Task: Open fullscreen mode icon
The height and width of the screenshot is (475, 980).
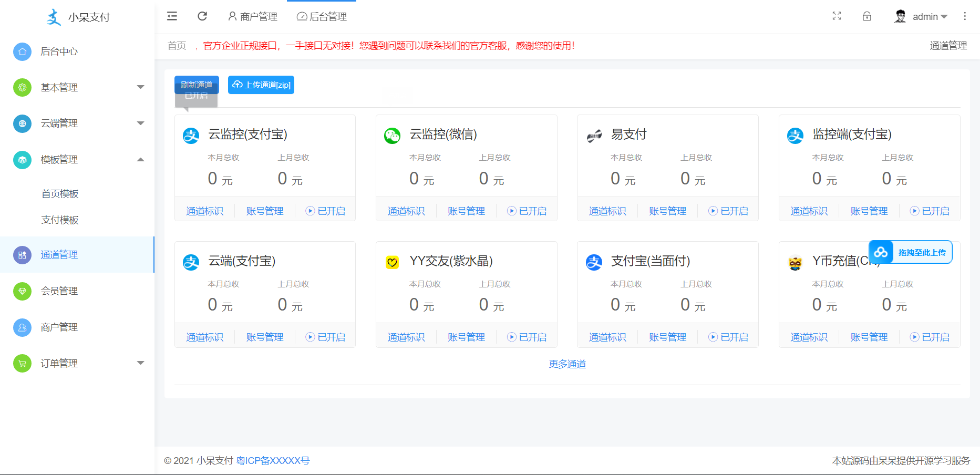Action: pos(837,16)
